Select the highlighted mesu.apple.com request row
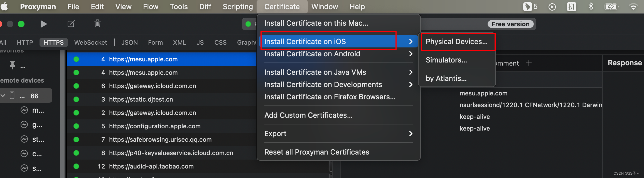This screenshot has width=644, height=178. [161, 59]
